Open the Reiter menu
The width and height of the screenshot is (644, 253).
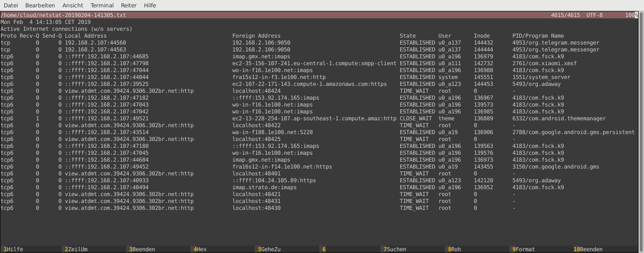(x=129, y=6)
